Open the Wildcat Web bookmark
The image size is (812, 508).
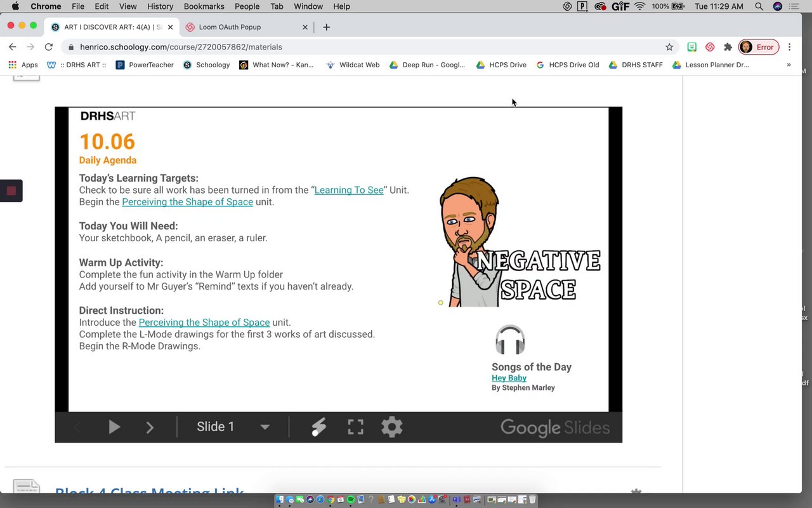[353, 65]
